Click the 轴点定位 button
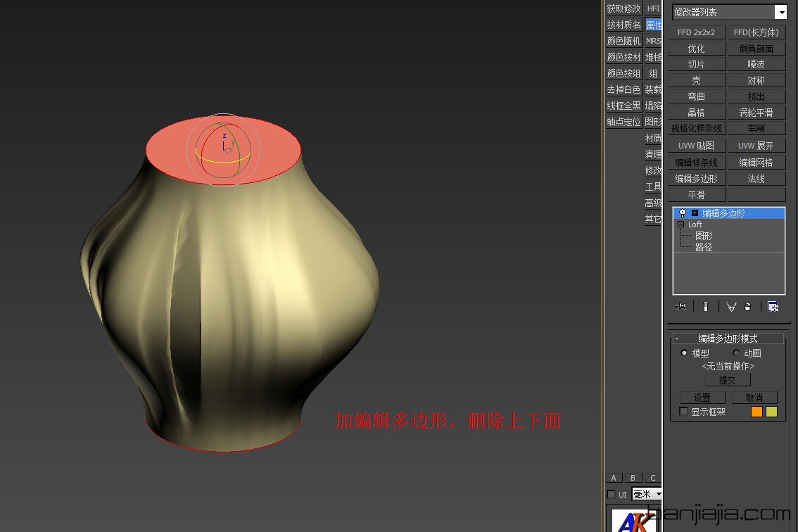The height and width of the screenshot is (532, 798). point(624,122)
